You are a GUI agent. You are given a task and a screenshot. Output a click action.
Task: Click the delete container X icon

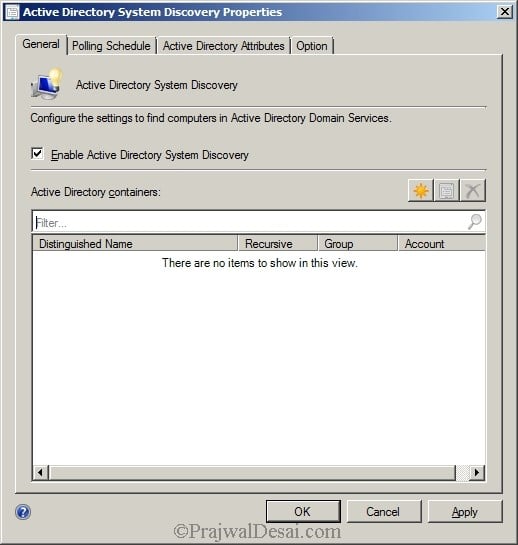[x=473, y=190]
